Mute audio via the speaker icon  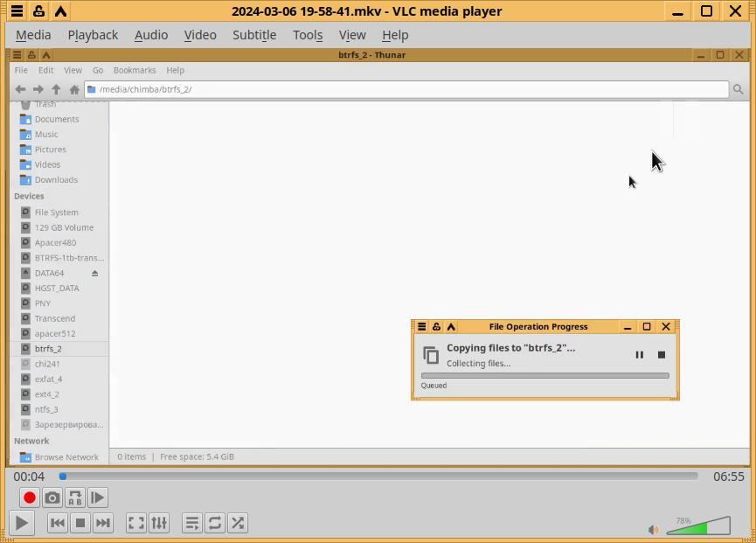pos(653,530)
